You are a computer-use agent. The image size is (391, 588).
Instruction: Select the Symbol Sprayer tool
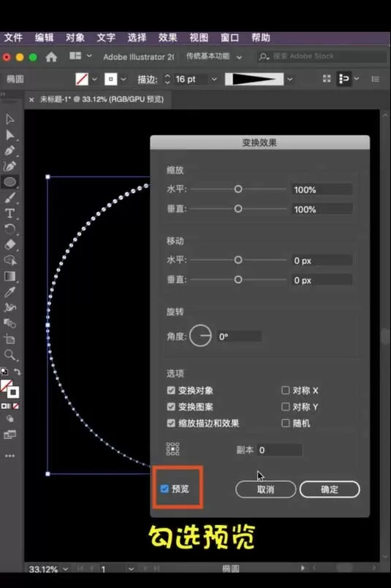point(10,308)
